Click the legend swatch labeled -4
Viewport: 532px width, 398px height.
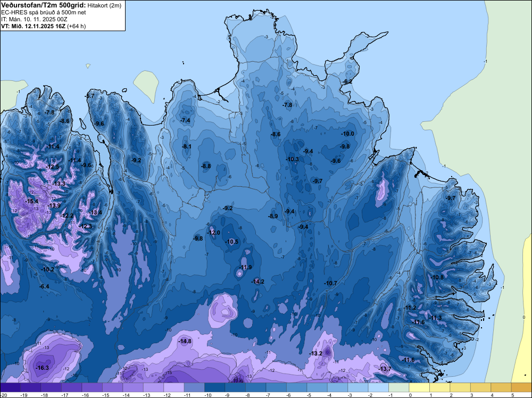coord(338,387)
